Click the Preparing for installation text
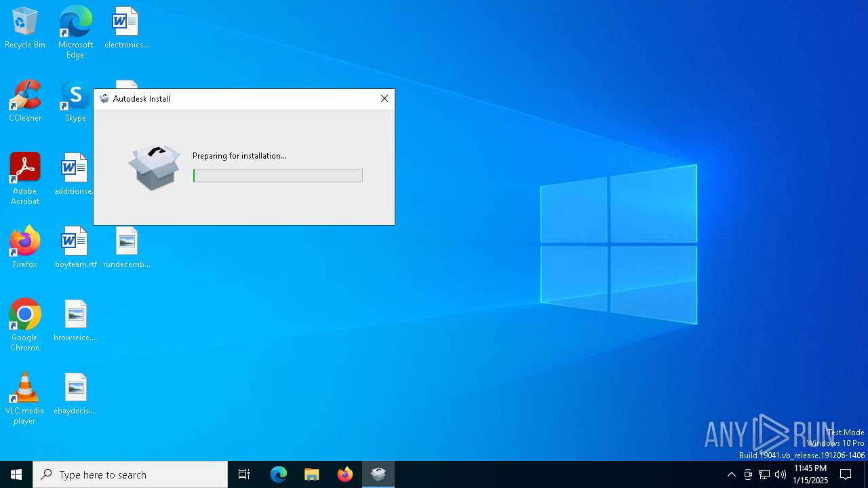 [239, 156]
